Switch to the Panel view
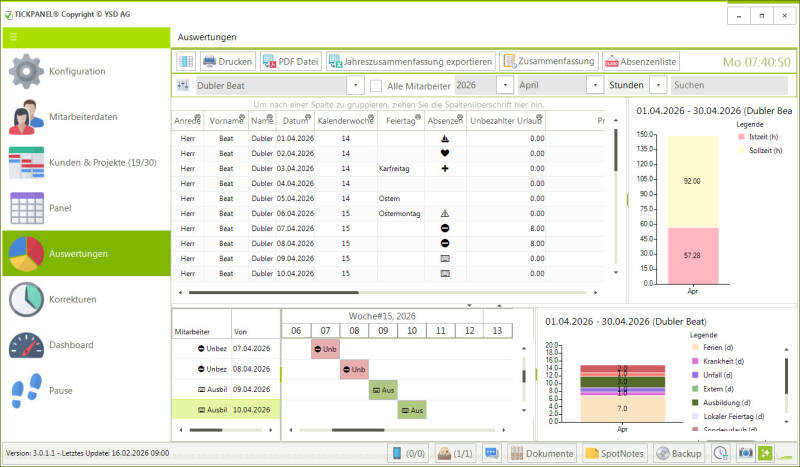The height and width of the screenshot is (467, 800). [x=86, y=208]
